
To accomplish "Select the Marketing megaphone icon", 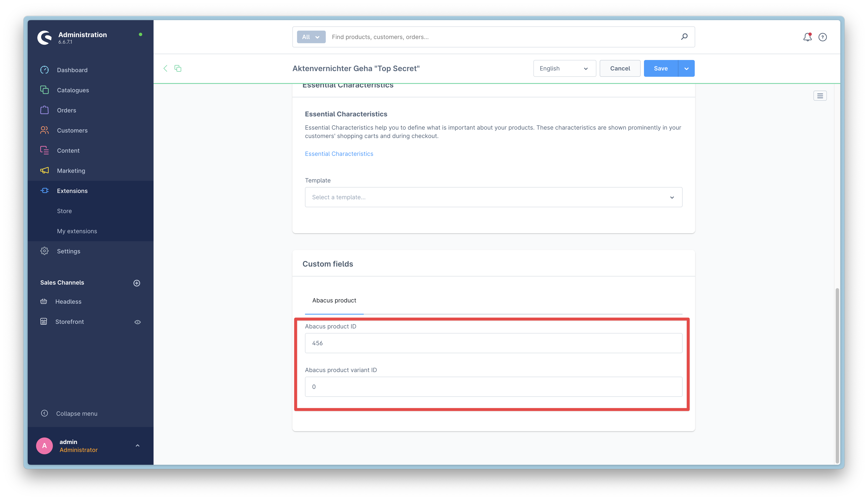I will pyautogui.click(x=45, y=170).
